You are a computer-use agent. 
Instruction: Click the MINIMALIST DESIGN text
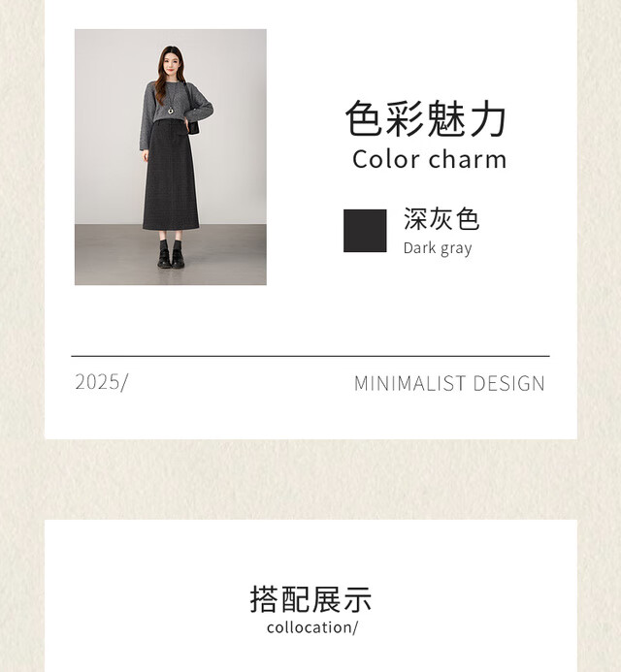click(x=449, y=383)
